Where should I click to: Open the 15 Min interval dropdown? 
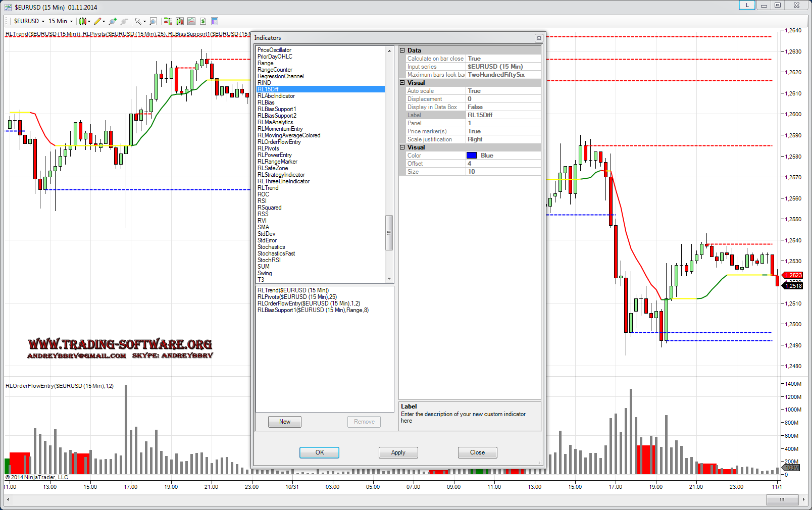click(60, 21)
